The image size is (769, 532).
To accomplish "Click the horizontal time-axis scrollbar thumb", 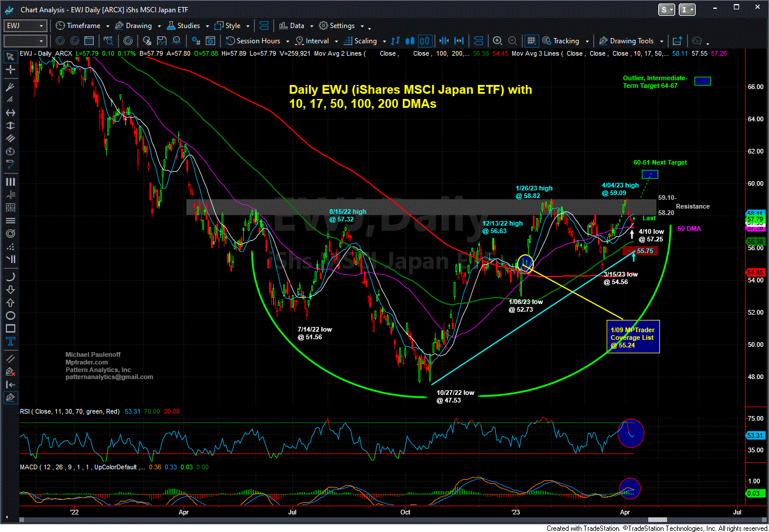I will (657, 520).
